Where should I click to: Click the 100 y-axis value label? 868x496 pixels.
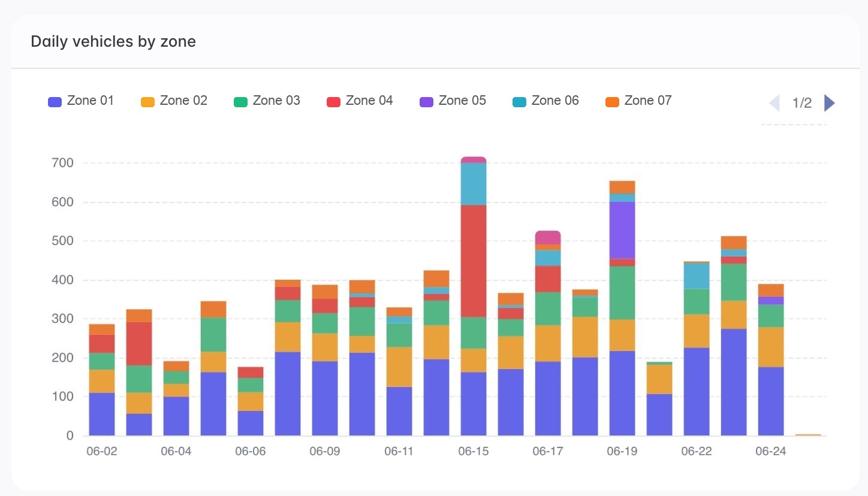[63, 397]
